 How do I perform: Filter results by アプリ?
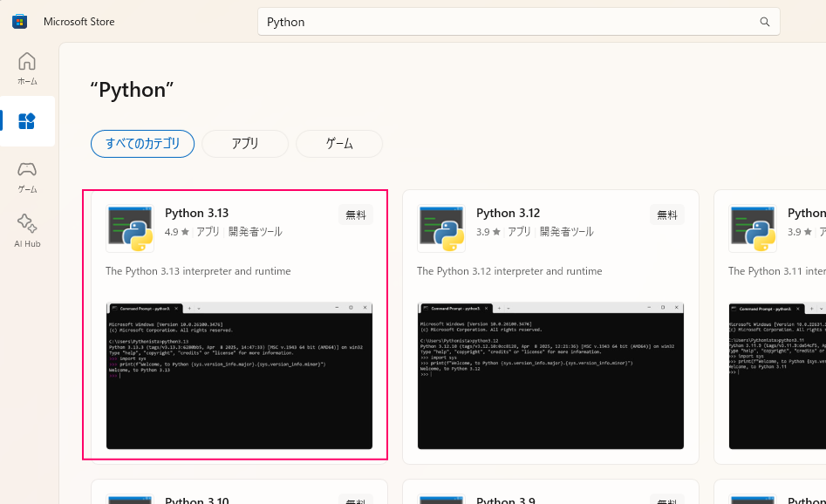pos(245,144)
